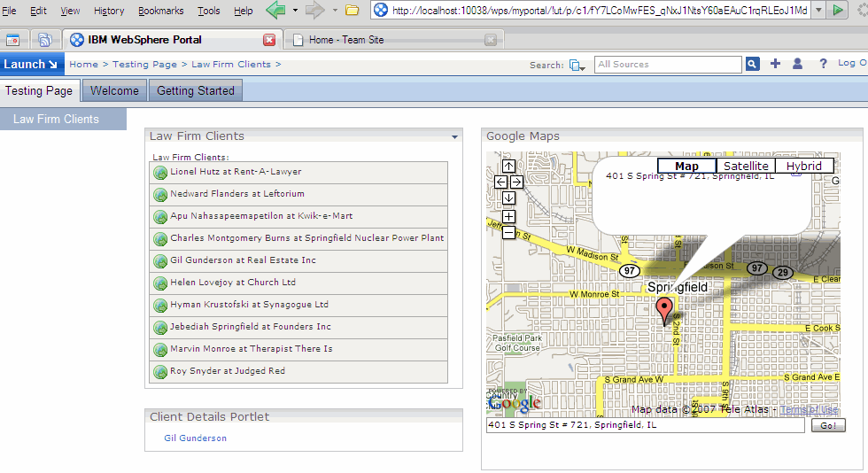The width and height of the screenshot is (868, 473).
Task: Open the address bar history dropdown
Action: tap(818, 10)
